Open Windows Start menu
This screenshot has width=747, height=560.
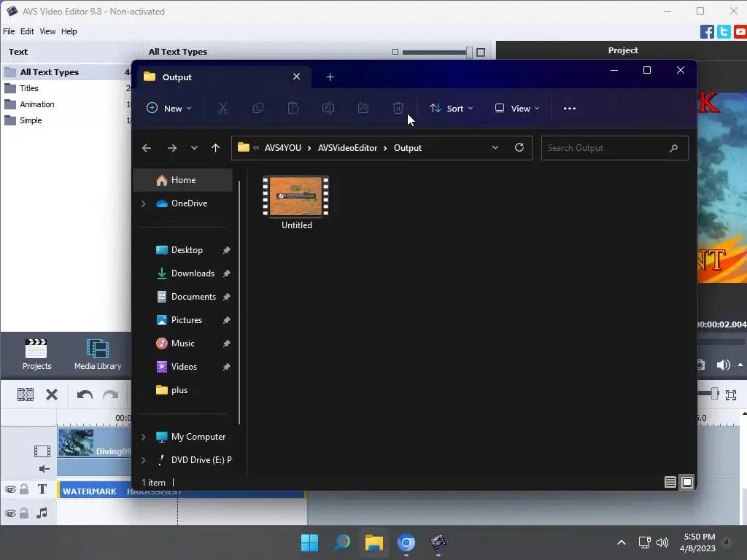[x=309, y=542]
